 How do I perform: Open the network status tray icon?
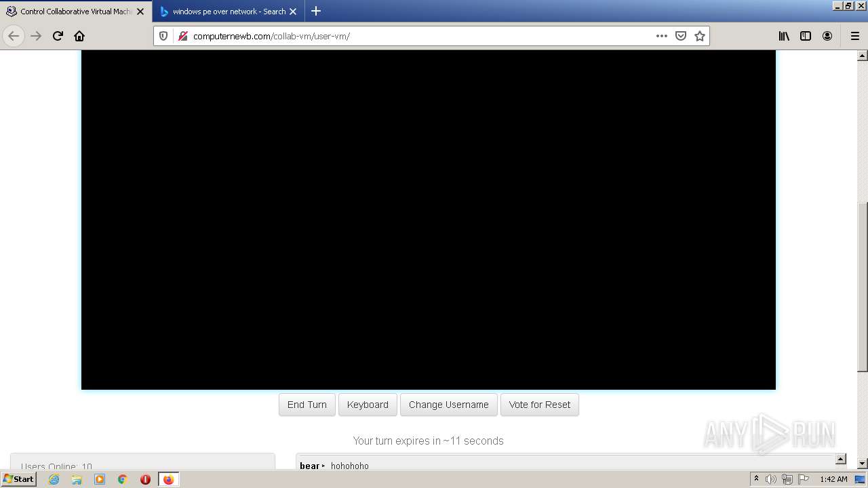(x=787, y=479)
